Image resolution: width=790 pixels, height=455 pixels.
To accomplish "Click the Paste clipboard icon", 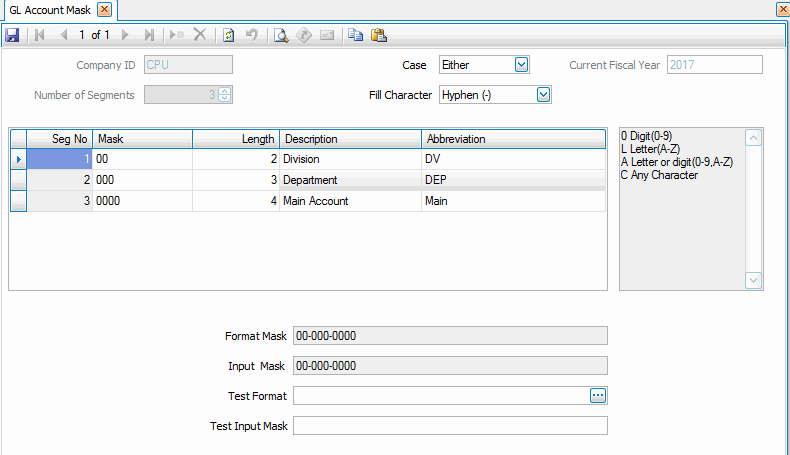I will click(x=378, y=35).
